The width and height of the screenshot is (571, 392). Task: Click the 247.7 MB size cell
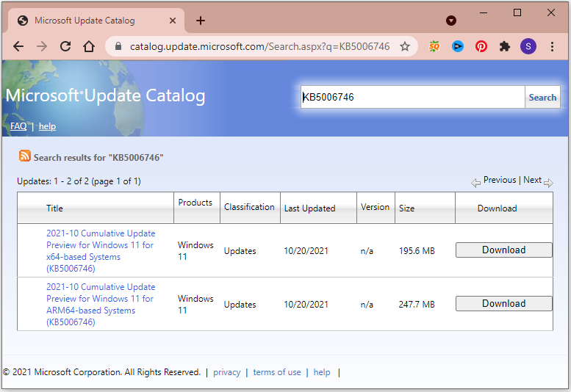coord(417,305)
